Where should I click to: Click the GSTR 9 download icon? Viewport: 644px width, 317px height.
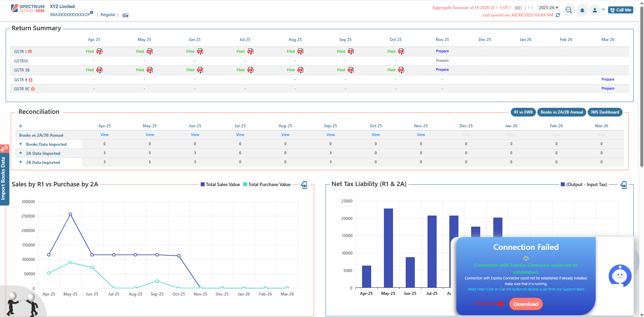[31, 80]
